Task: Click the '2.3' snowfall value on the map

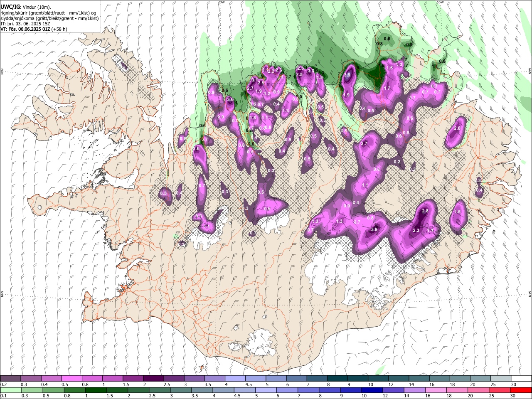Action: coord(416,230)
